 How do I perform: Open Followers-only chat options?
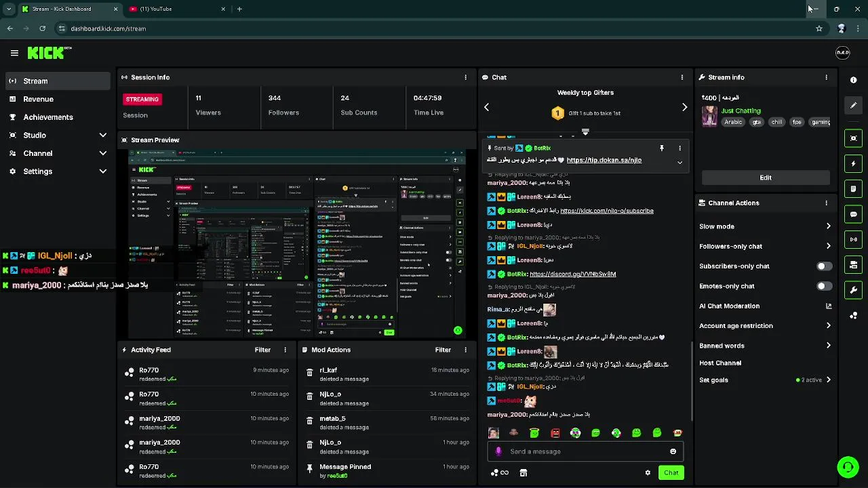[765, 246]
